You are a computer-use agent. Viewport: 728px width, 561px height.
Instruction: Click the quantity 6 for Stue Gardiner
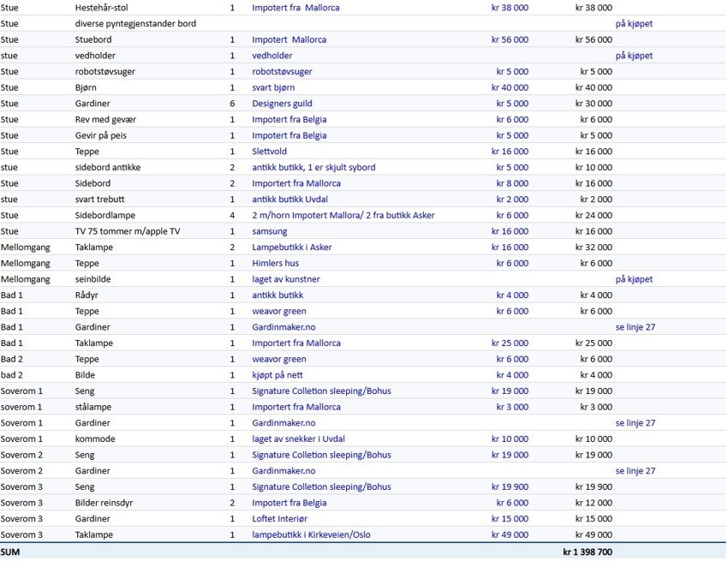(231, 103)
